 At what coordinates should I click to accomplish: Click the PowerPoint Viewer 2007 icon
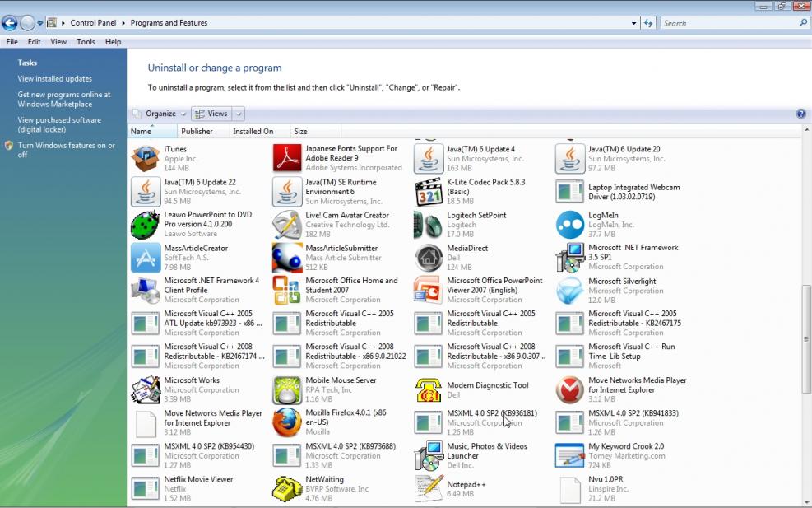point(429,291)
